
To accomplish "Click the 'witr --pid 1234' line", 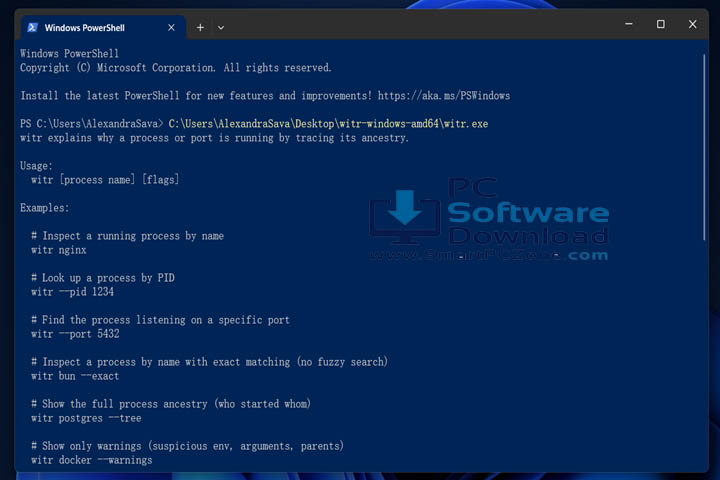I will 72,292.
